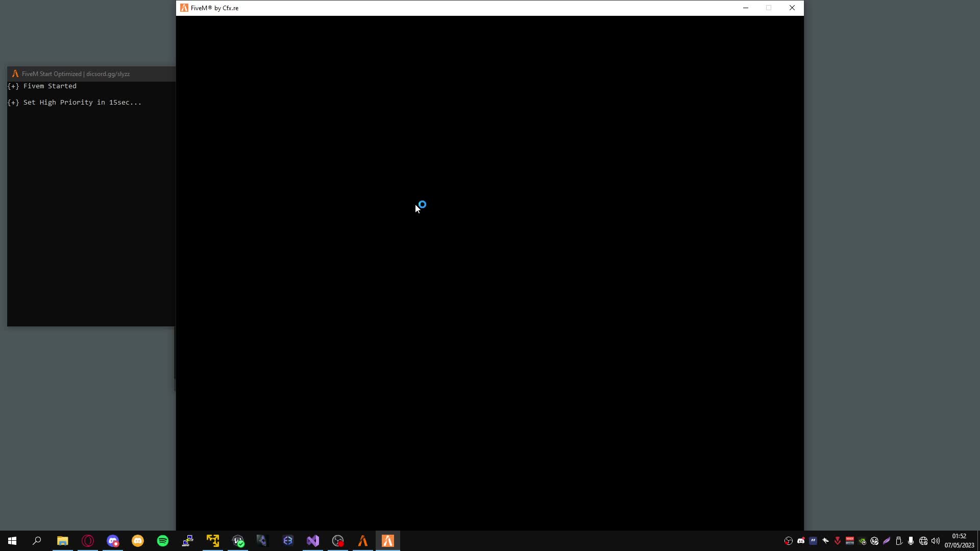980x551 pixels.
Task: Open Visual Studio from the taskbar
Action: pos(313,541)
